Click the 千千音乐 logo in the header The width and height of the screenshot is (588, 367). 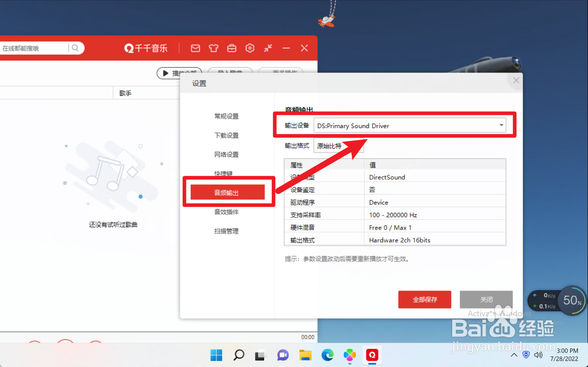(x=146, y=48)
